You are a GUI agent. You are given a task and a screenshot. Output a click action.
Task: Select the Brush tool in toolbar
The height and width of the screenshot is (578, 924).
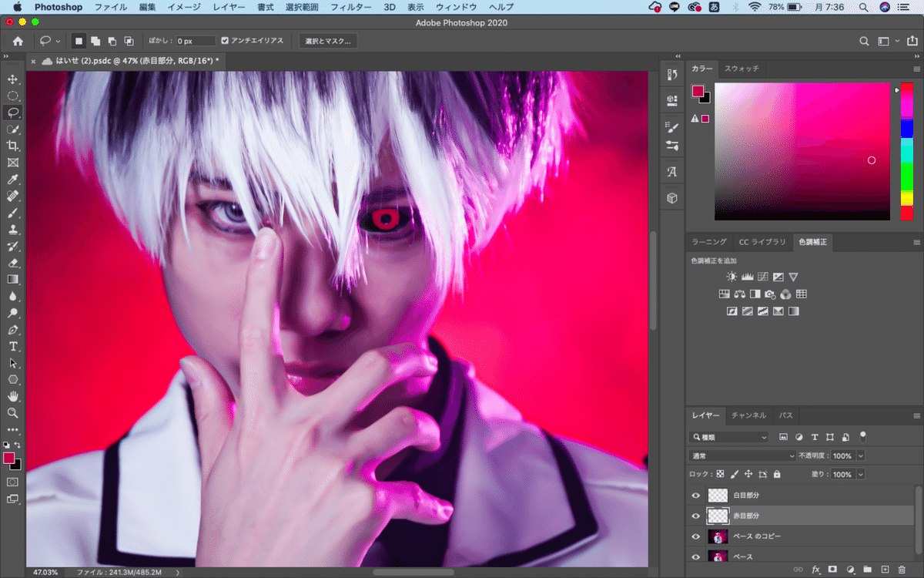point(13,213)
